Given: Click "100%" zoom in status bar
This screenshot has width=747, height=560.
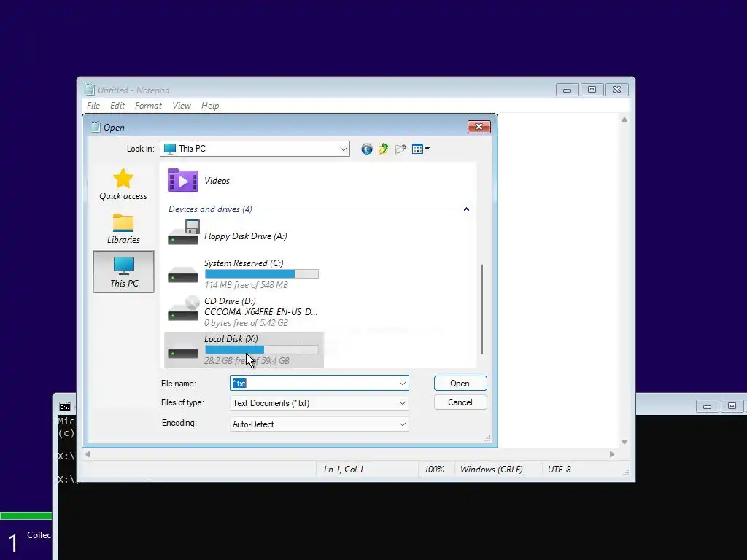Looking at the screenshot, I should click(x=434, y=470).
